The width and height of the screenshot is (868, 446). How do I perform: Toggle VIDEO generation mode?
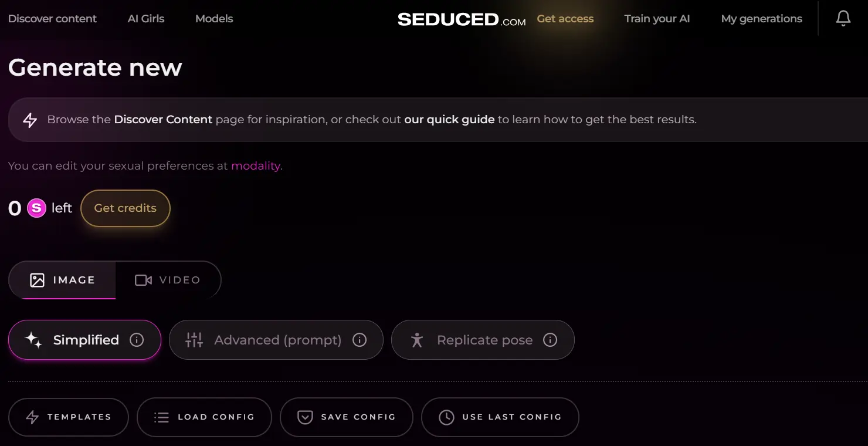169,280
